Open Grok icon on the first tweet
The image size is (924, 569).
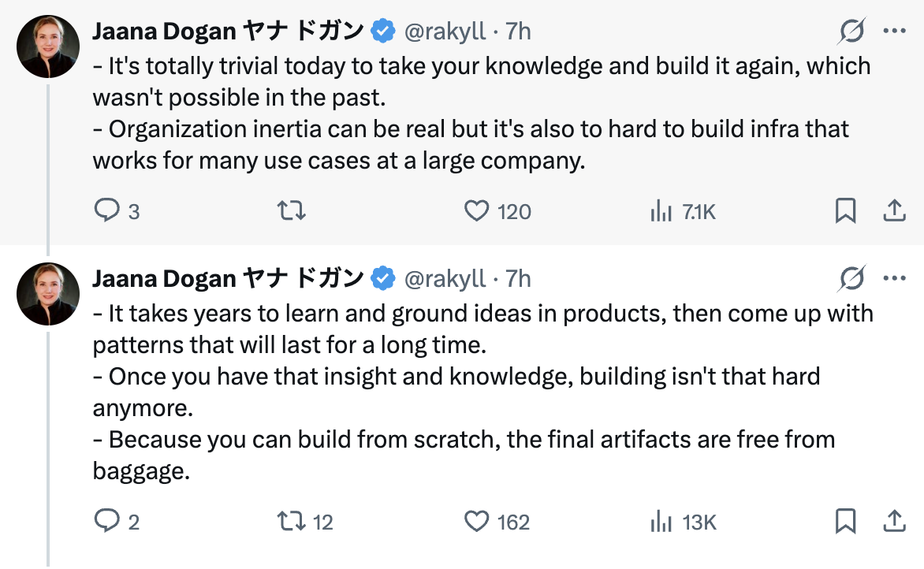852,32
